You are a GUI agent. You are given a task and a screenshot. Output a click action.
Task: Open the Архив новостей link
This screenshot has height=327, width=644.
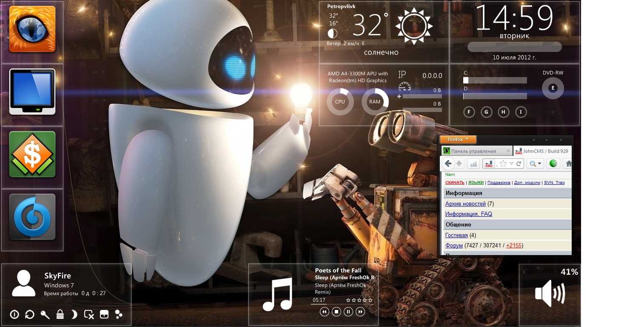pyautogui.click(x=465, y=204)
